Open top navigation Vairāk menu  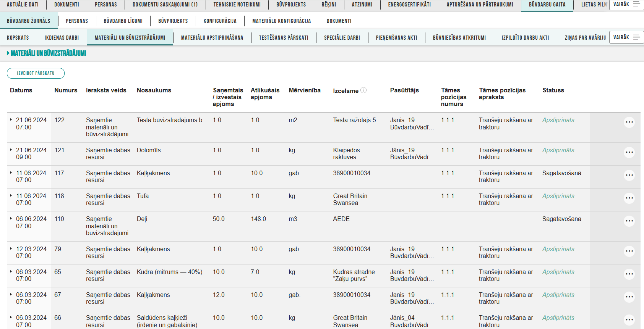(626, 4)
